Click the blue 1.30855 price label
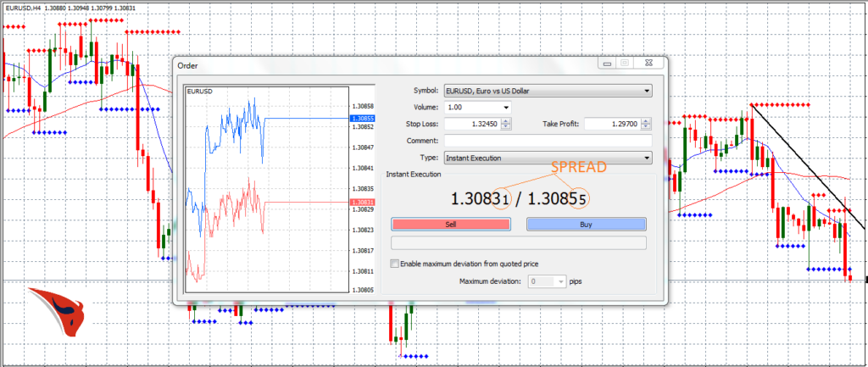 coord(362,119)
